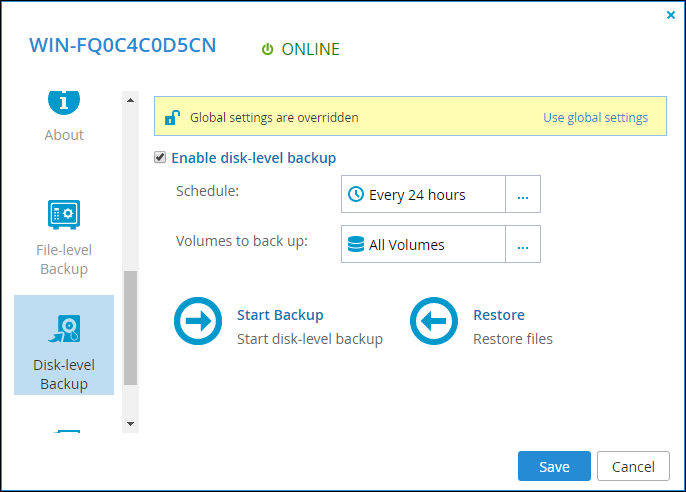
Task: Click the Restore left-arrow icon
Action: [x=434, y=321]
